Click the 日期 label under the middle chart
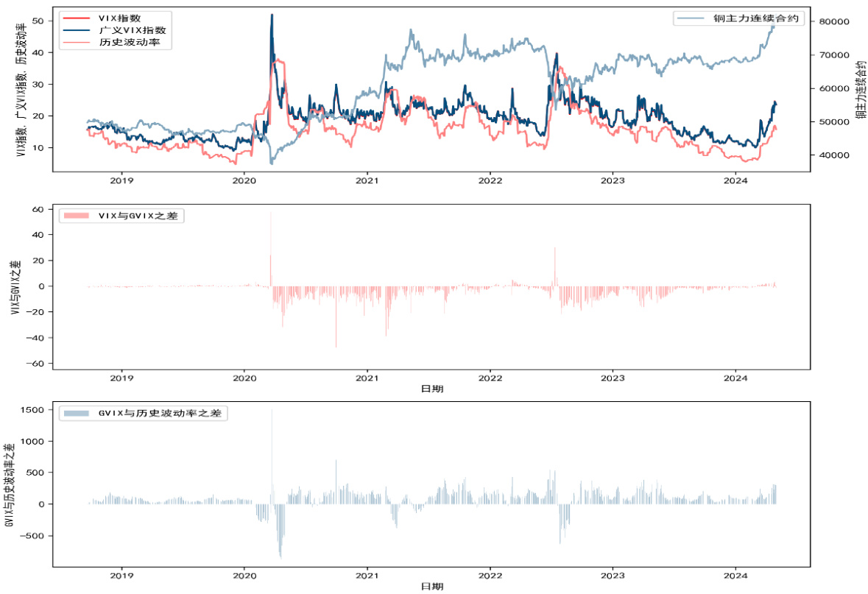The image size is (868, 594). pyautogui.click(x=431, y=389)
